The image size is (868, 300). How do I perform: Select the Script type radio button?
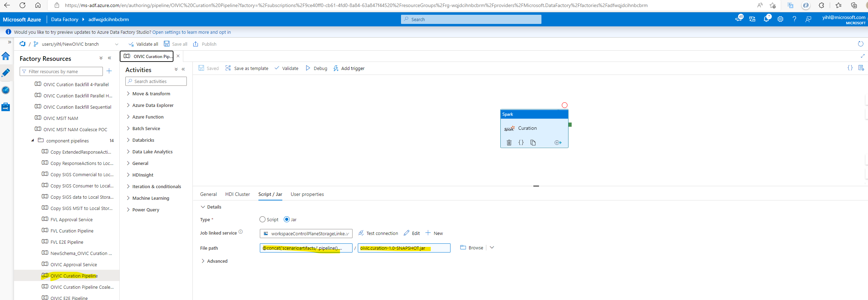click(262, 219)
